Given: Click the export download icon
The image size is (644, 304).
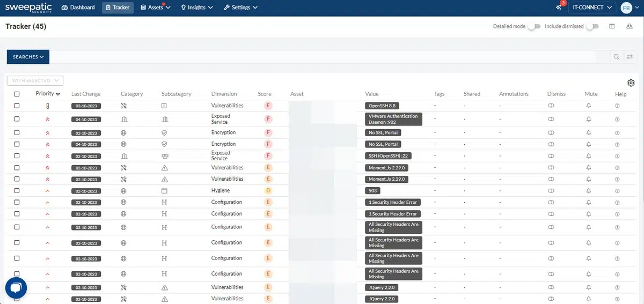Looking at the screenshot, I should (629, 26).
